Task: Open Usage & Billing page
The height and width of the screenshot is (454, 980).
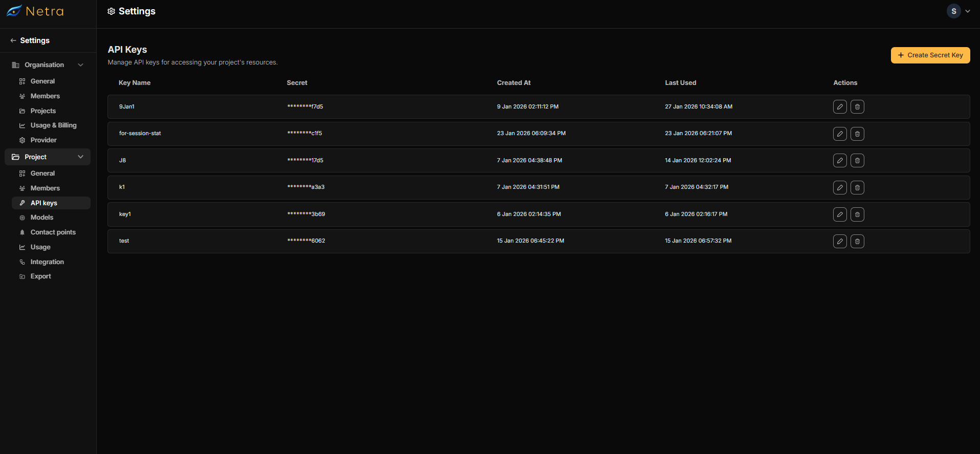Action: coord(53,125)
